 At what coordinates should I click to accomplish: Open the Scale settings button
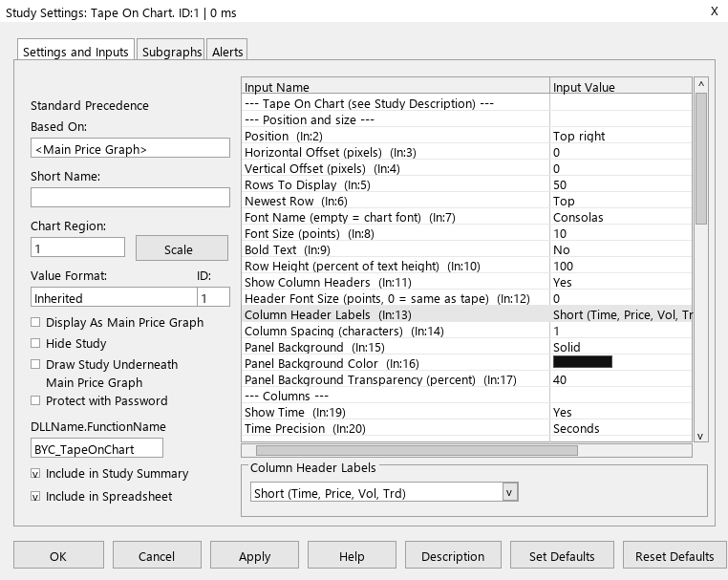tap(182, 248)
